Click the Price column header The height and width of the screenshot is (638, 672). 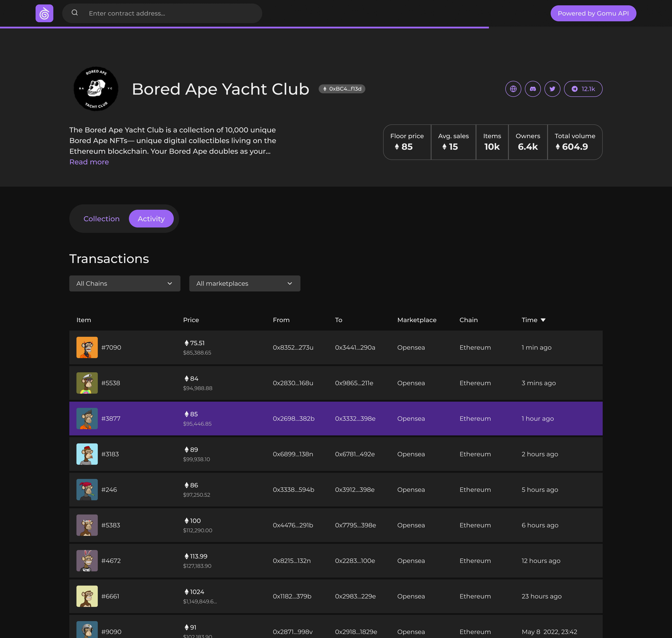(x=191, y=320)
